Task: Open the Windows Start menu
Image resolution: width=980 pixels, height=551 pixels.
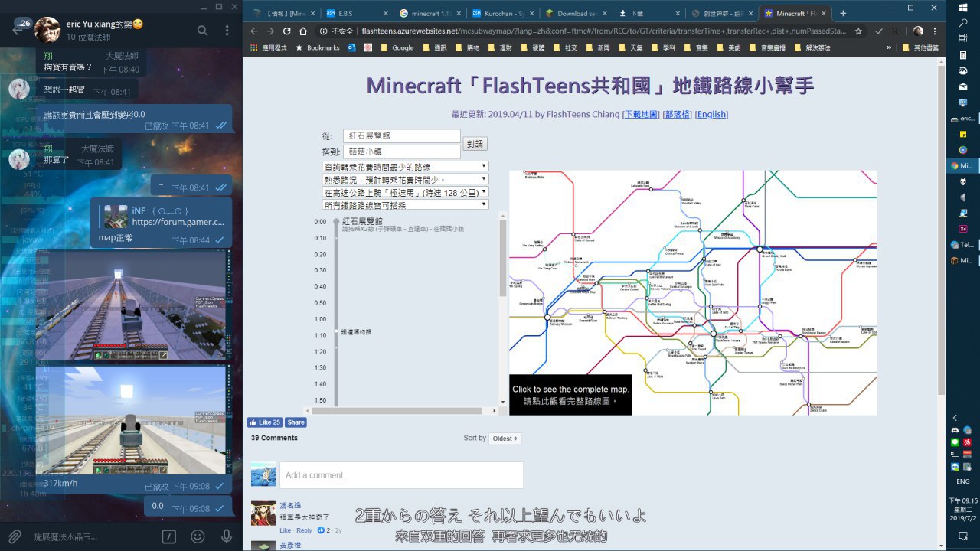Action: [x=963, y=7]
